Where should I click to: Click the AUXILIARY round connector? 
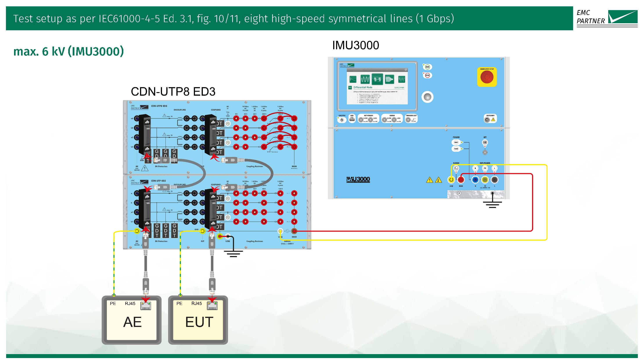pos(487,120)
